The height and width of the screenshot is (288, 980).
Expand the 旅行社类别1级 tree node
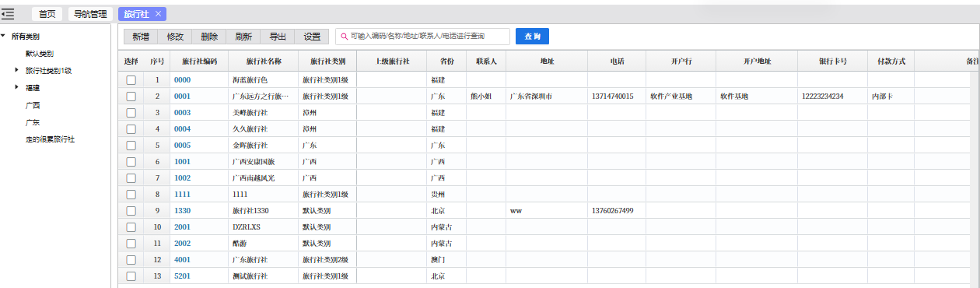(x=17, y=71)
